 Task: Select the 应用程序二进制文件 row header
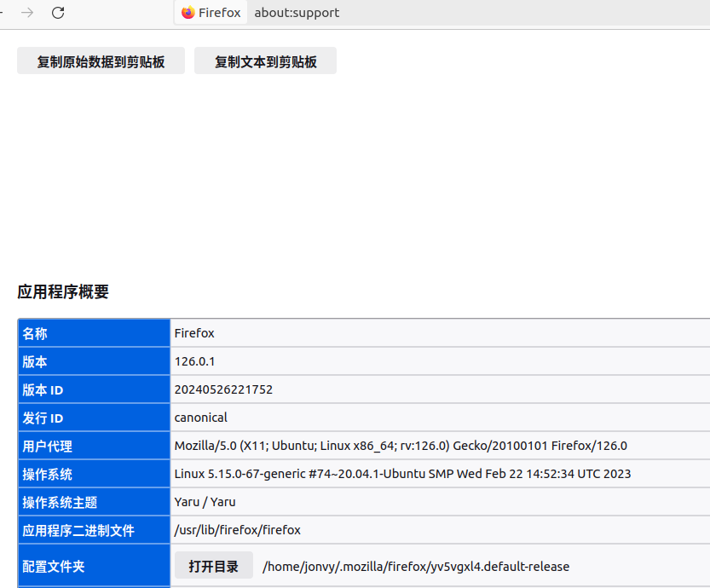click(x=94, y=530)
